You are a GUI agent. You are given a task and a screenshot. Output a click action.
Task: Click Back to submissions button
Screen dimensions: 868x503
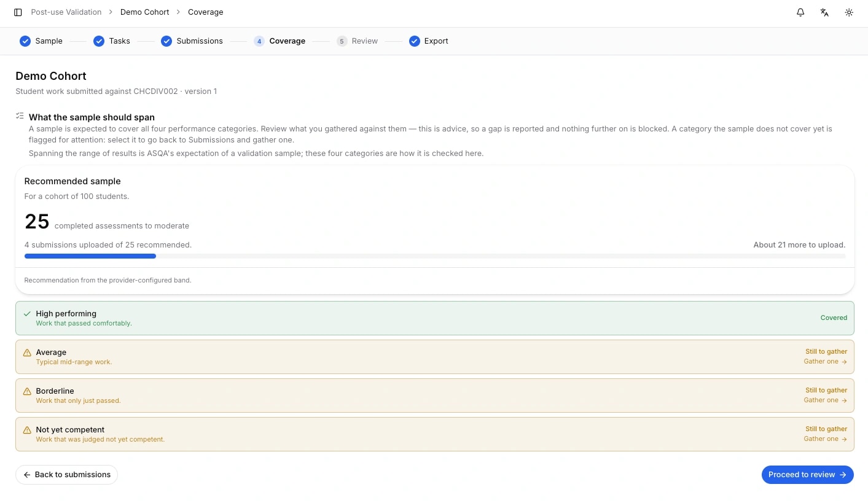click(66, 475)
